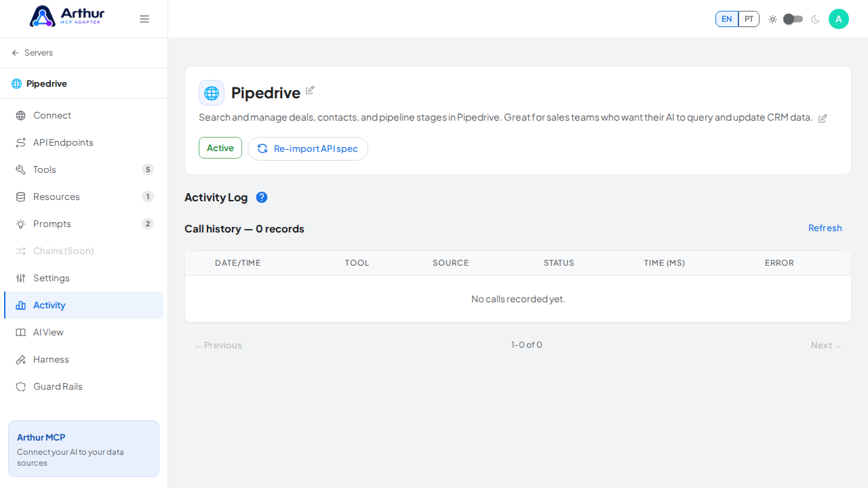Select the Activity menu item
The image size is (868, 488).
click(84, 305)
